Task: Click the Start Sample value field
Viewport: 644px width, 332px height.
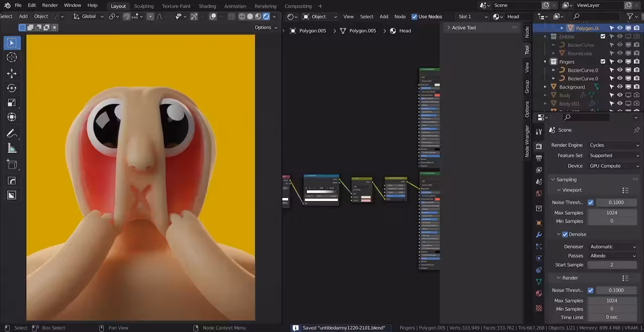Action: click(x=612, y=265)
